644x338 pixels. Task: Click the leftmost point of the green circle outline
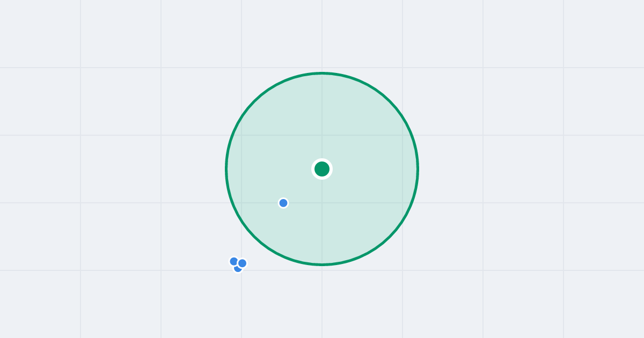click(226, 169)
